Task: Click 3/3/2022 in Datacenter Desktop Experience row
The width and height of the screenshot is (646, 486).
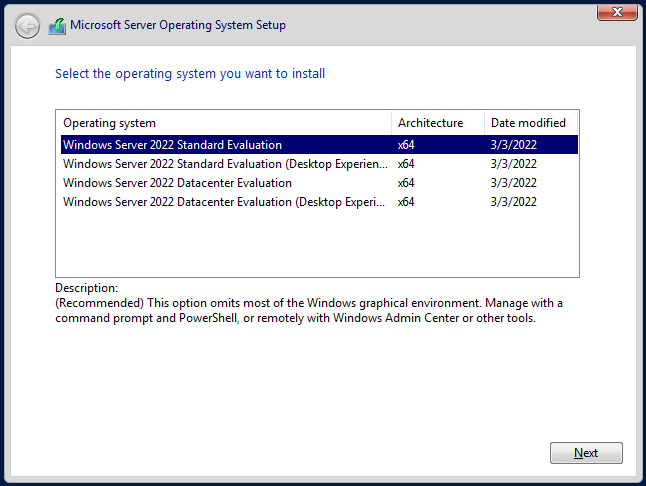Action: (513, 202)
